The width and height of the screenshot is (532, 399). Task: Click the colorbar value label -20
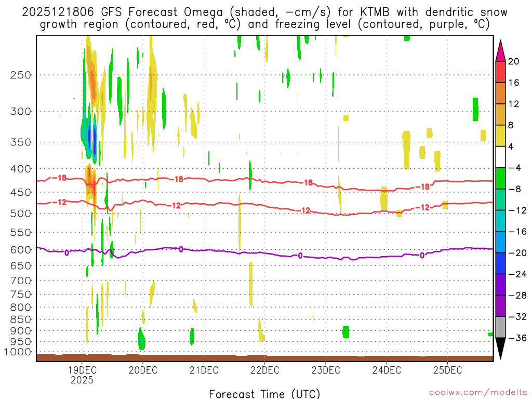[517, 253]
